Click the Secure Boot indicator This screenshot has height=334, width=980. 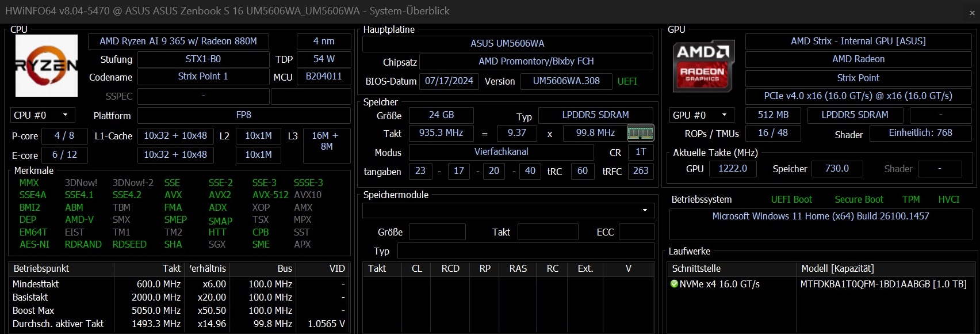[859, 200]
